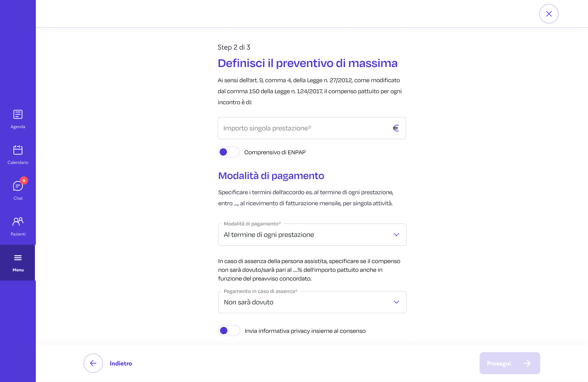Open Pagamento in caso di assenza dropdown
This screenshot has width=588, height=382.
click(x=312, y=302)
